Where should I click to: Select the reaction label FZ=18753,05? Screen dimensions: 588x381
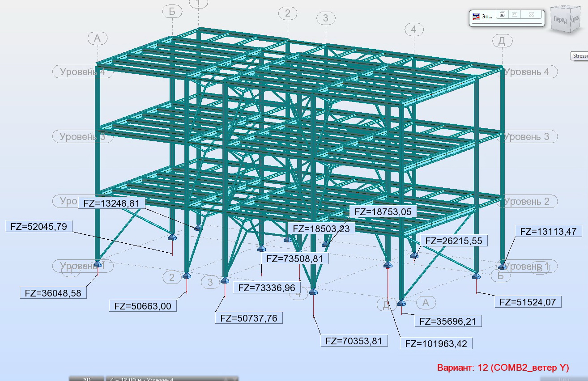(x=383, y=212)
